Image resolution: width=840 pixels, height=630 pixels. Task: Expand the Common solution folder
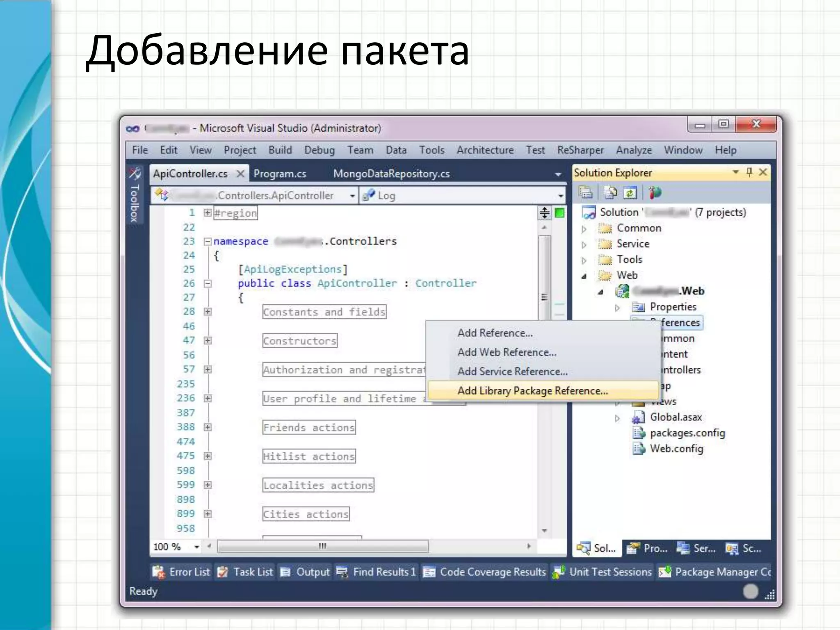click(x=584, y=229)
